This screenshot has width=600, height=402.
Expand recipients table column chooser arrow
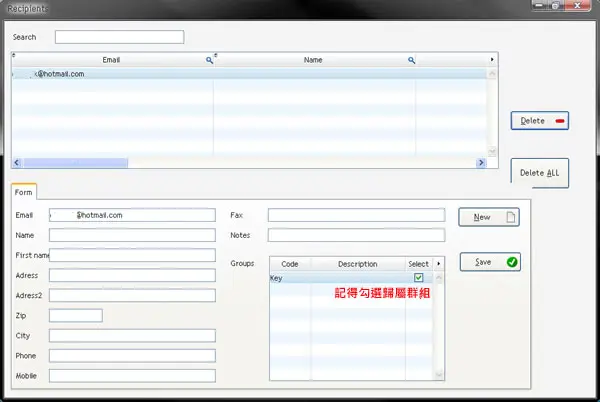click(492, 60)
